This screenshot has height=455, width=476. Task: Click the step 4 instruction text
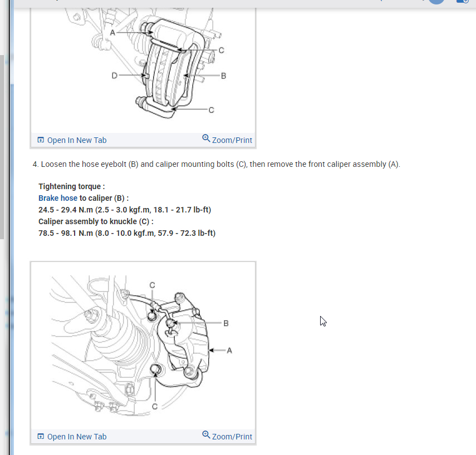(217, 164)
